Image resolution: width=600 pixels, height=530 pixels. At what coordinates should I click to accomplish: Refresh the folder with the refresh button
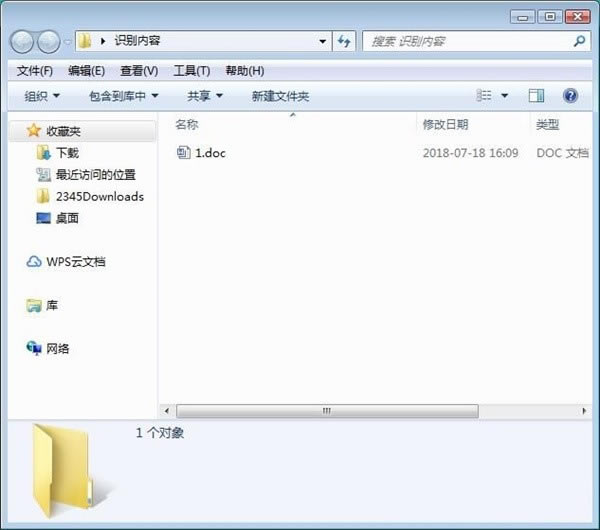tap(344, 41)
